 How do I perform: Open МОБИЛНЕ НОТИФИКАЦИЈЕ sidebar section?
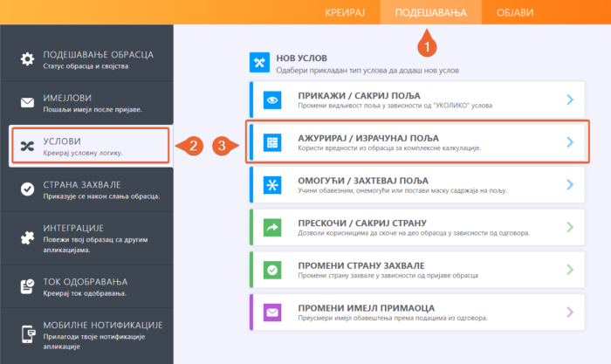[87, 335]
